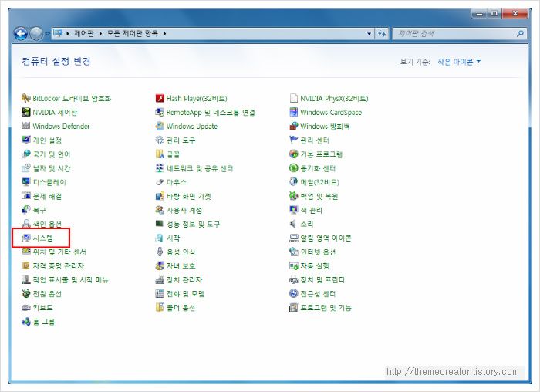The width and height of the screenshot is (540, 392).
Task: Go back with the Back button
Action: tap(21, 34)
